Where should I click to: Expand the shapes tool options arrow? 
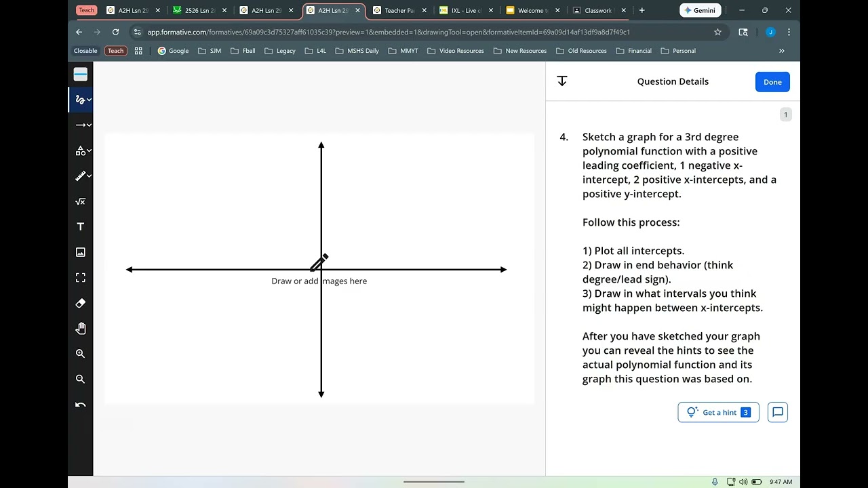pos(89,150)
